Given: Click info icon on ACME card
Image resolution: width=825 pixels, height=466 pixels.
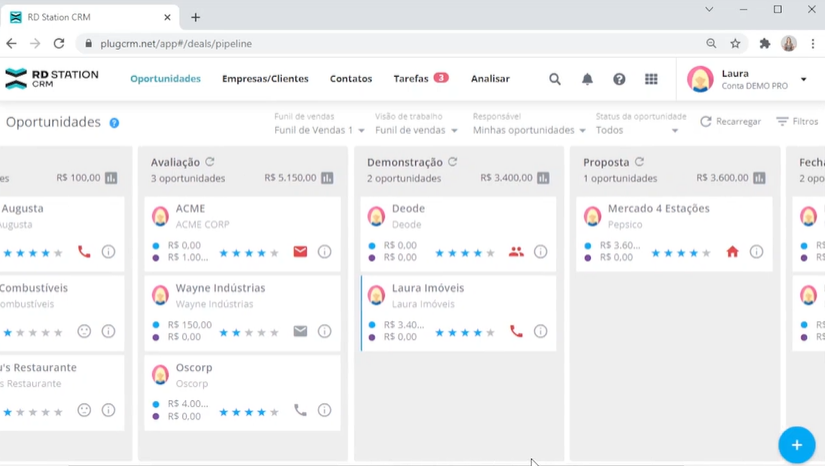Looking at the screenshot, I should 325,251.
